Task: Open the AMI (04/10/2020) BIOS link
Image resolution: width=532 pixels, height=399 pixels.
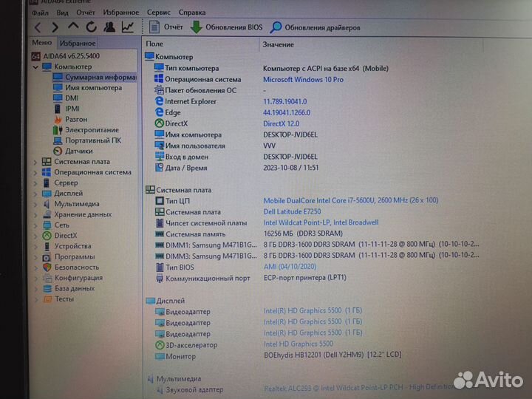Action: tap(290, 267)
